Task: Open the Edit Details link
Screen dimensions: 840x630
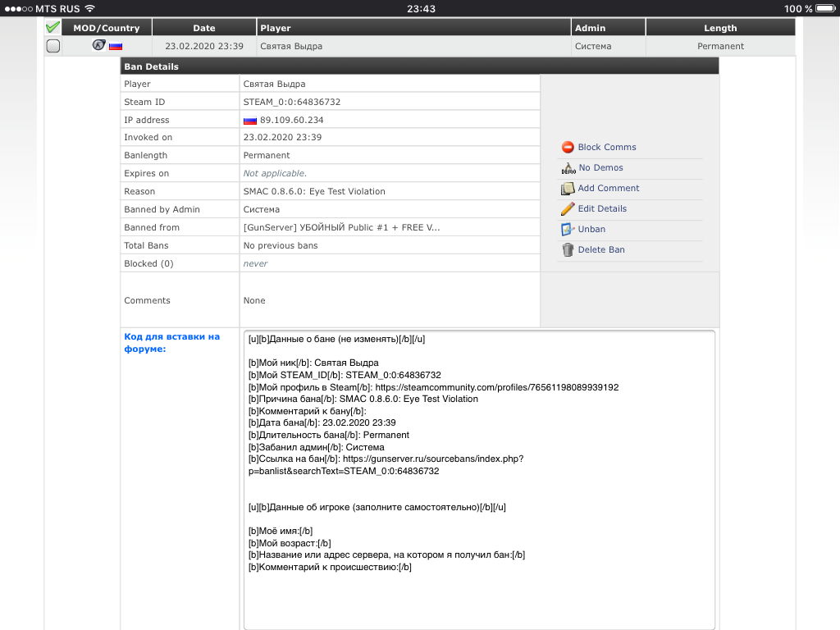Action: pos(602,209)
